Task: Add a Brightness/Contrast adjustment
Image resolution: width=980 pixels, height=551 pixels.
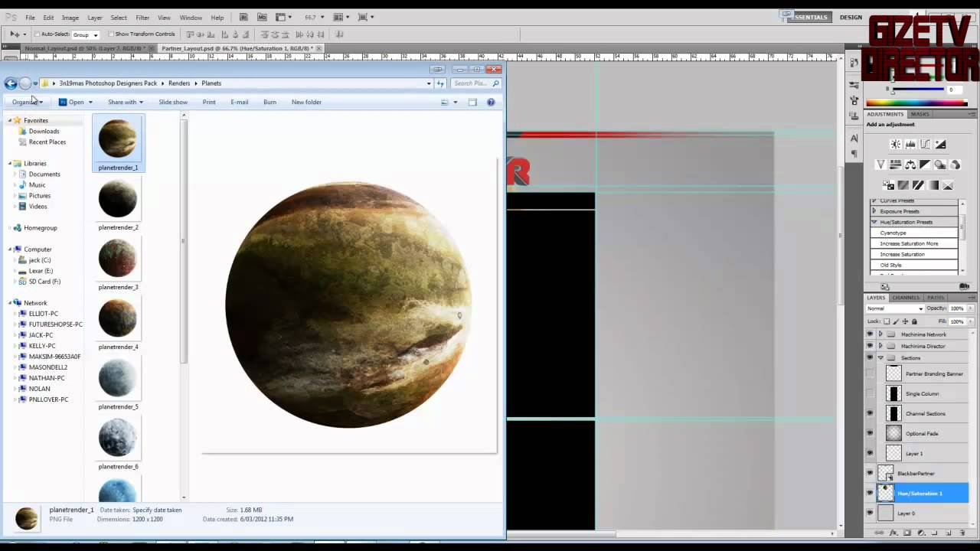Action: coord(895,145)
